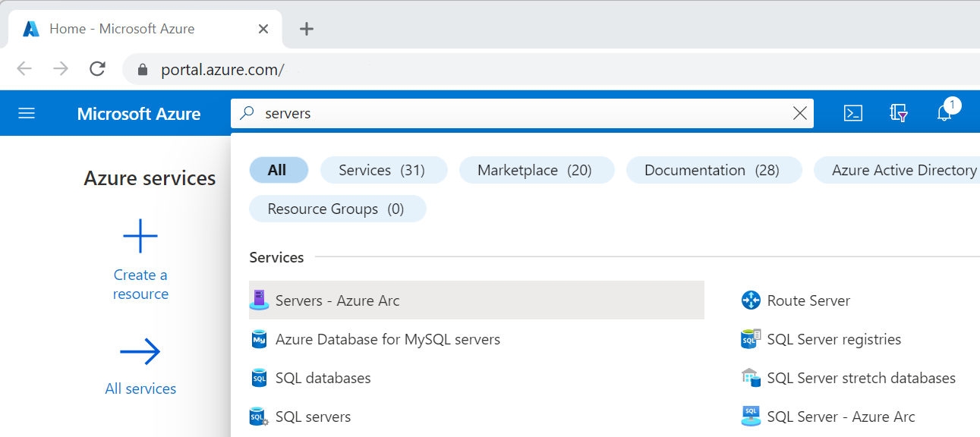This screenshot has height=437, width=980.
Task: Select the SQL databases service
Action: pos(323,378)
